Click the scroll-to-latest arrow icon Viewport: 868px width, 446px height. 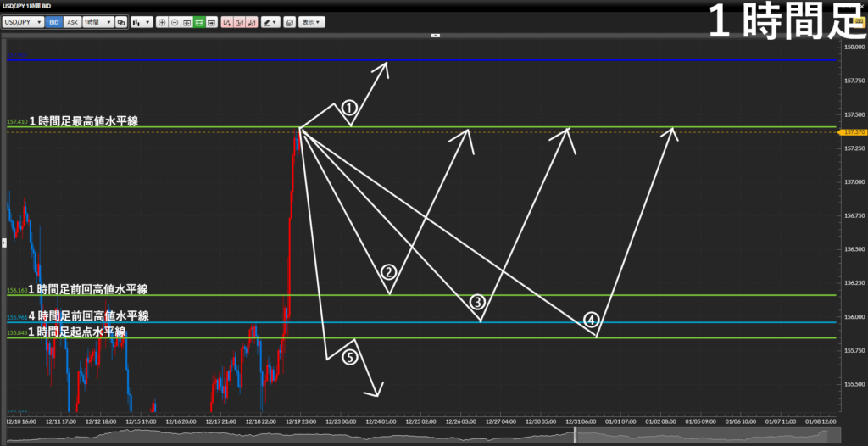coord(211,21)
